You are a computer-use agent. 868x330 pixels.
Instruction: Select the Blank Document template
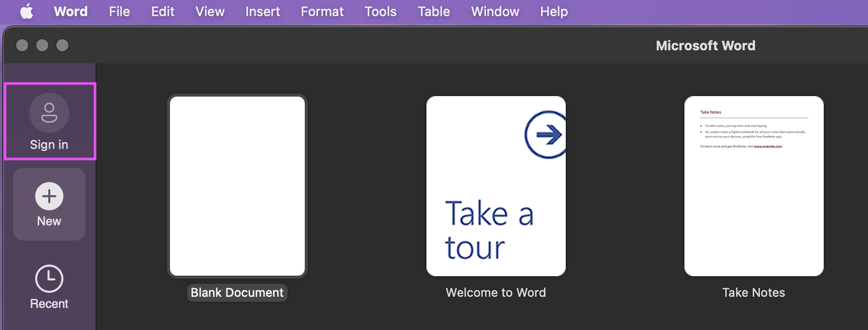click(237, 186)
